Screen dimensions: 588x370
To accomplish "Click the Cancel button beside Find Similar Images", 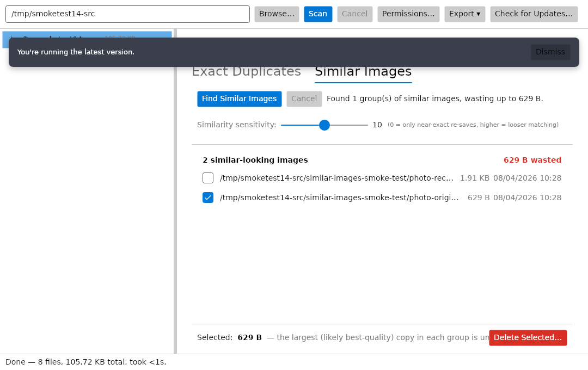I will pyautogui.click(x=304, y=98).
